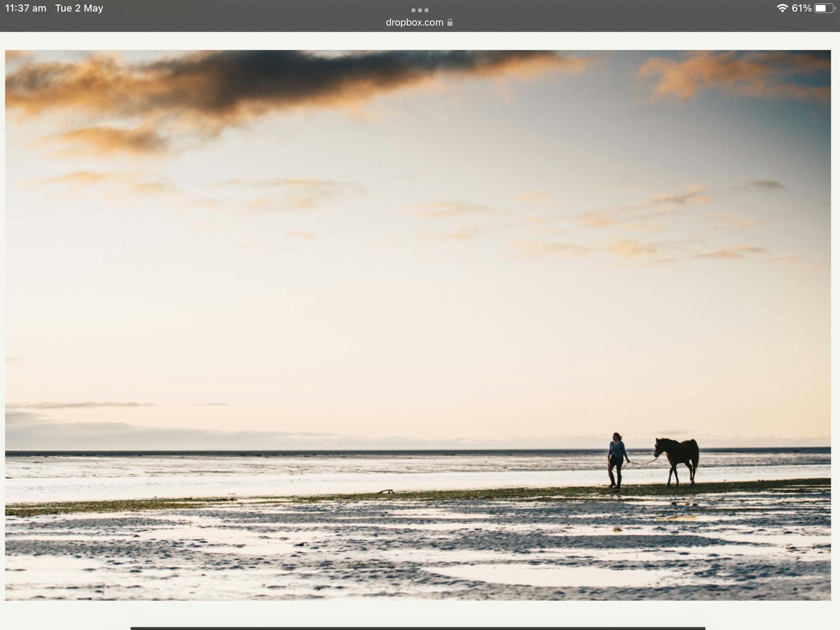Tap the 11:37 am clock
Image resolution: width=840 pixels, height=630 pixels.
point(26,8)
